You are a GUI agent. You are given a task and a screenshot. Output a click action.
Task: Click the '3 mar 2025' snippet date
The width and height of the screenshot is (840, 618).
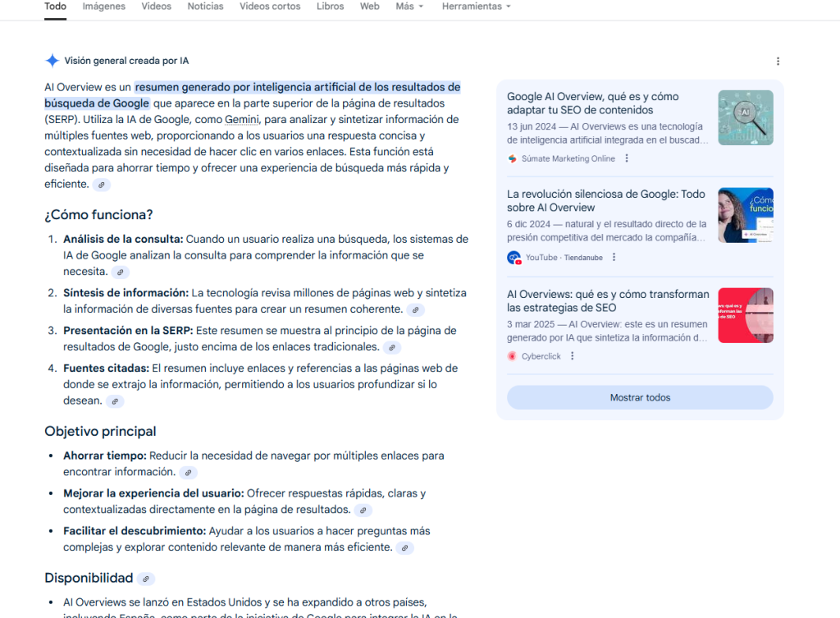pos(531,324)
